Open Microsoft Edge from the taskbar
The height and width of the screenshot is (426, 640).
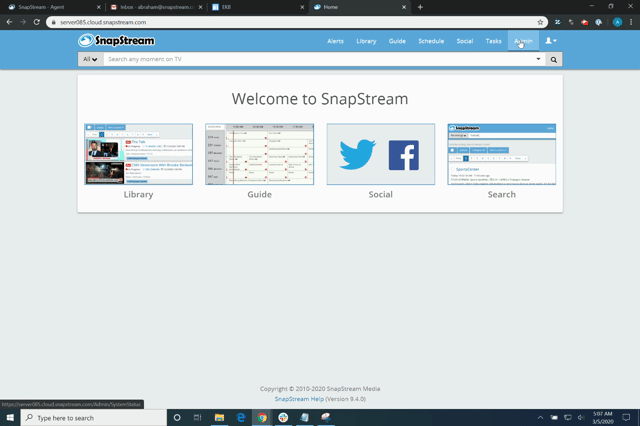coord(241,418)
